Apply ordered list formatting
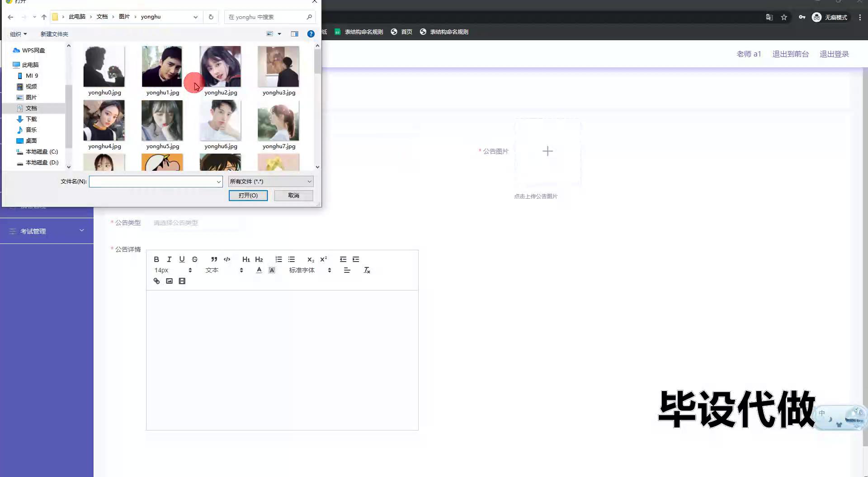 278,259
